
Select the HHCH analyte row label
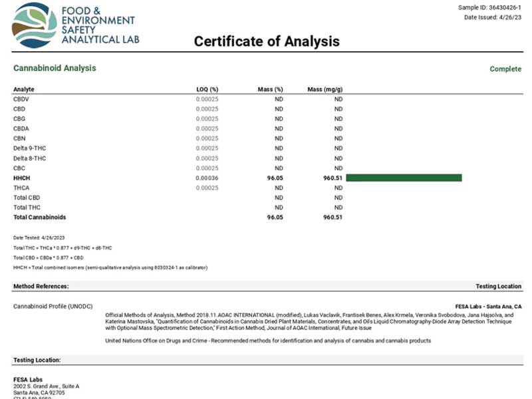[x=22, y=178]
